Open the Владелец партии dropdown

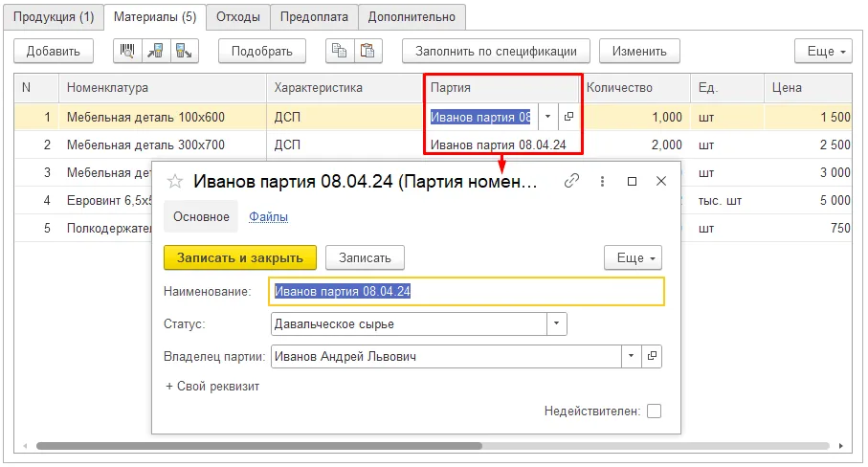[631, 356]
